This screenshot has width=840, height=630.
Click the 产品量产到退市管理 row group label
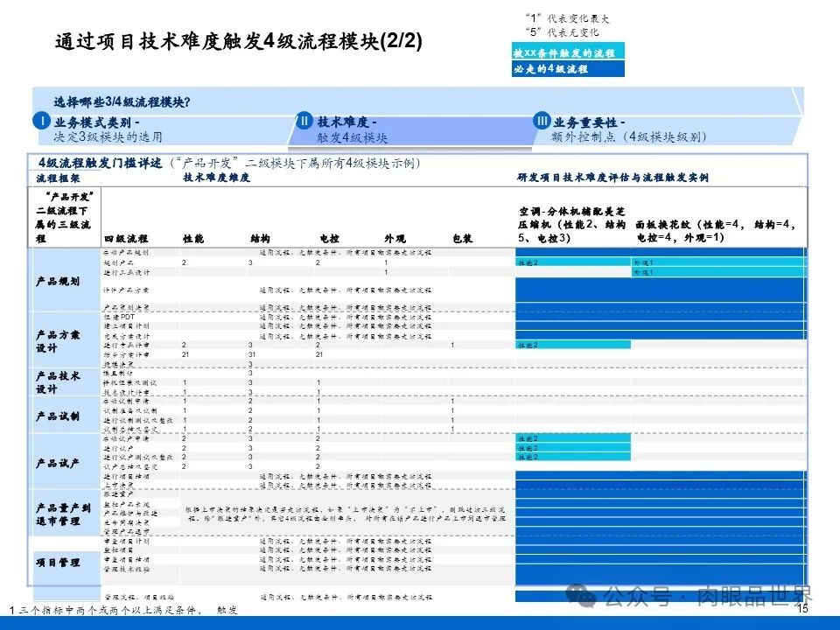[x=63, y=514]
